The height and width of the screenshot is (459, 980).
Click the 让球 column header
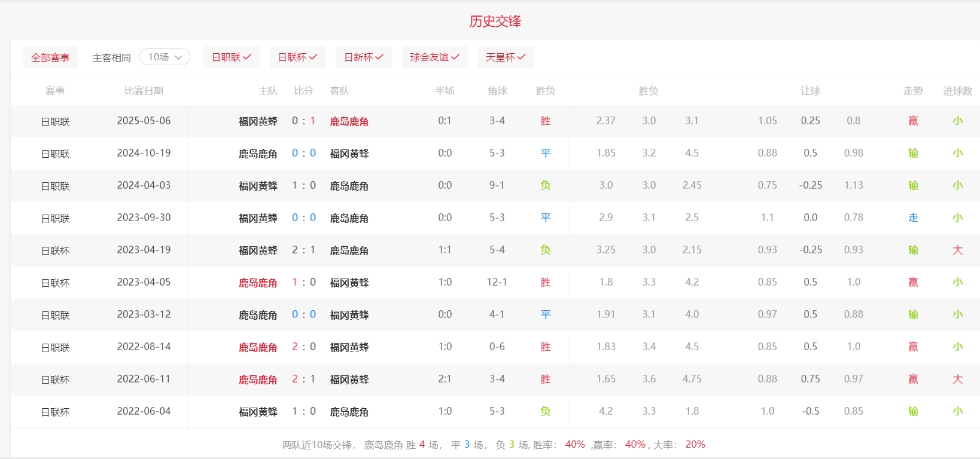point(810,91)
